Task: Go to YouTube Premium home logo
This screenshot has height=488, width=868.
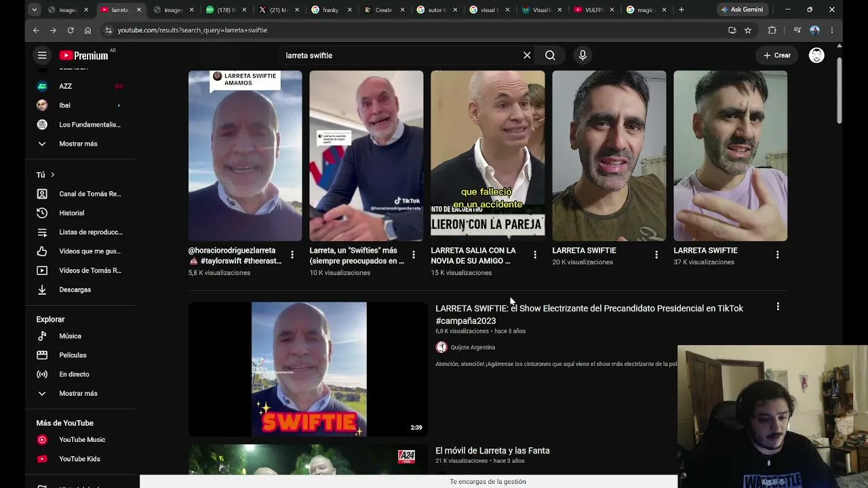Action: point(84,56)
